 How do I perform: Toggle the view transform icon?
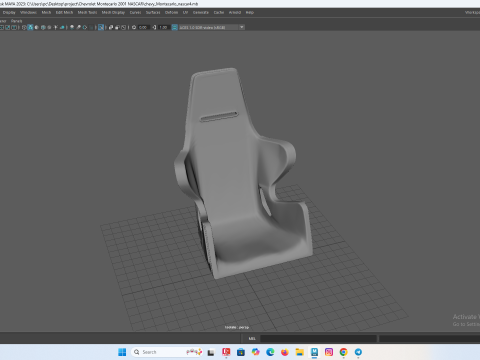(174, 27)
